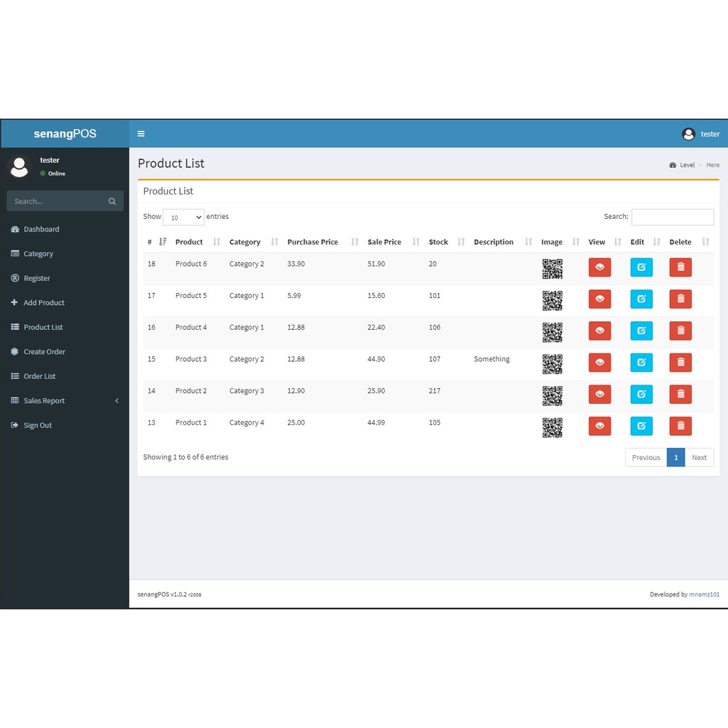Image resolution: width=728 pixels, height=728 pixels.
Task: Click the QR code image of Product 4
Action: [552, 332]
